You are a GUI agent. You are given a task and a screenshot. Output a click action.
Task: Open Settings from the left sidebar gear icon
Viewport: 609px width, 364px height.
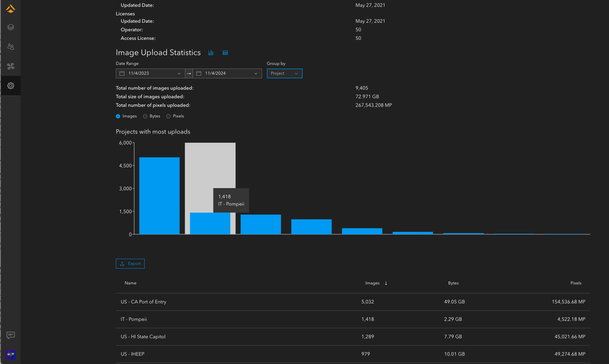tap(10, 86)
